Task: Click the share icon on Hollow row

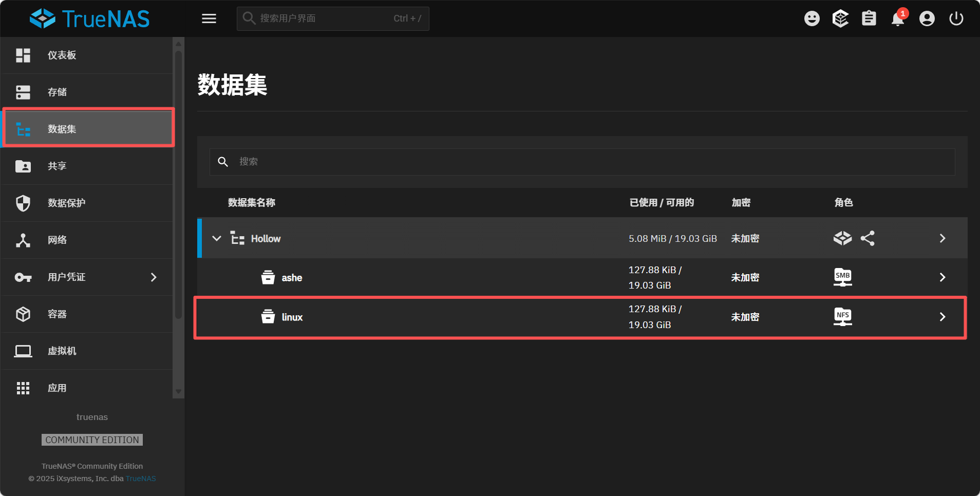Action: coord(868,238)
